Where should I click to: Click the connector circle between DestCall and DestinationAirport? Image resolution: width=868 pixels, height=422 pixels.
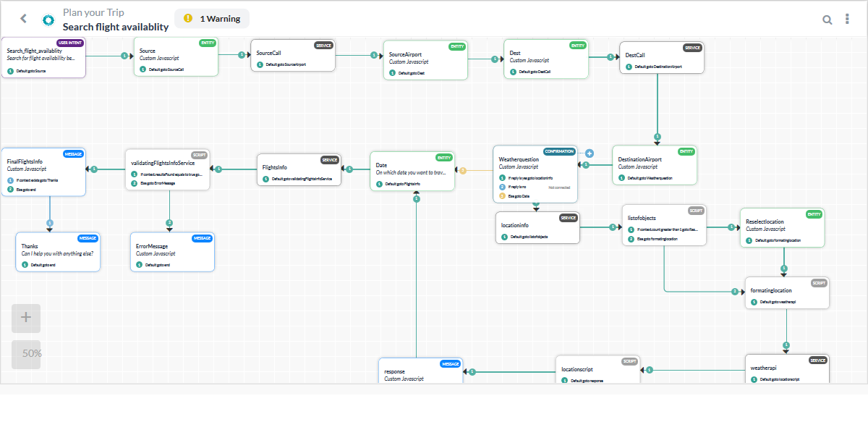point(655,136)
